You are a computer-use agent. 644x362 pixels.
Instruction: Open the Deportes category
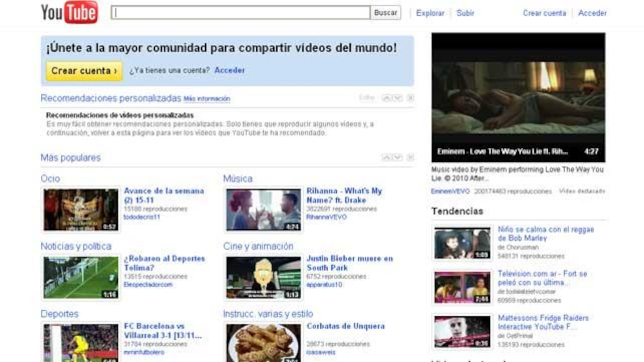coord(59,314)
